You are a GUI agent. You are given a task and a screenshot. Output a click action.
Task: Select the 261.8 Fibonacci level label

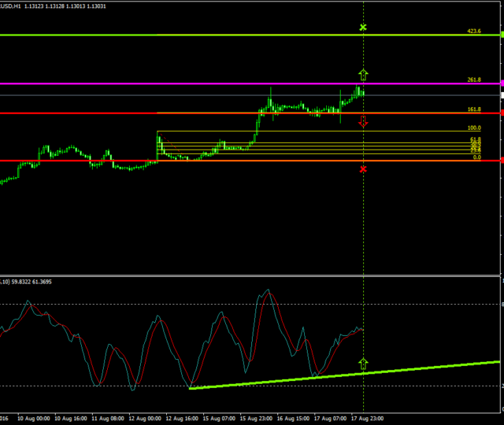(x=473, y=79)
